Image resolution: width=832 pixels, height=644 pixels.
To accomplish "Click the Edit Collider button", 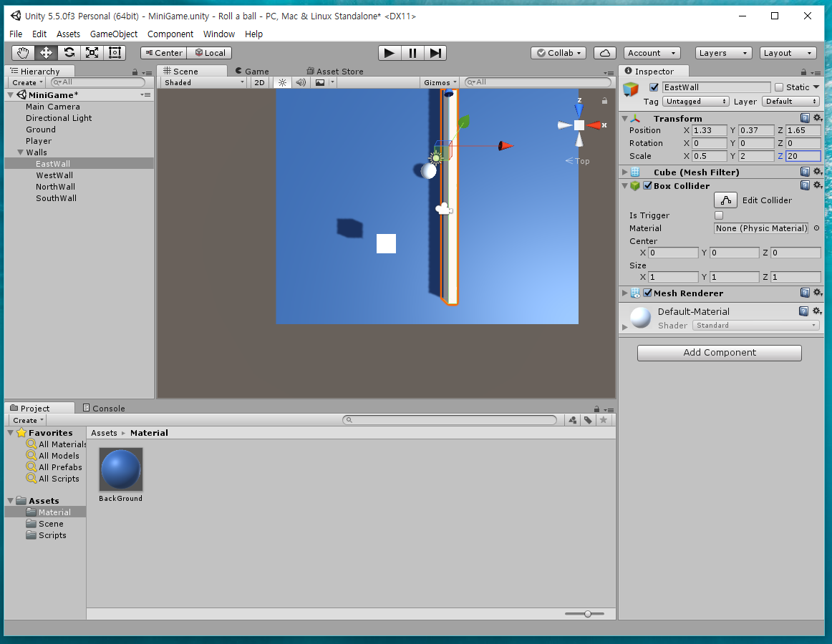I will 725,200.
